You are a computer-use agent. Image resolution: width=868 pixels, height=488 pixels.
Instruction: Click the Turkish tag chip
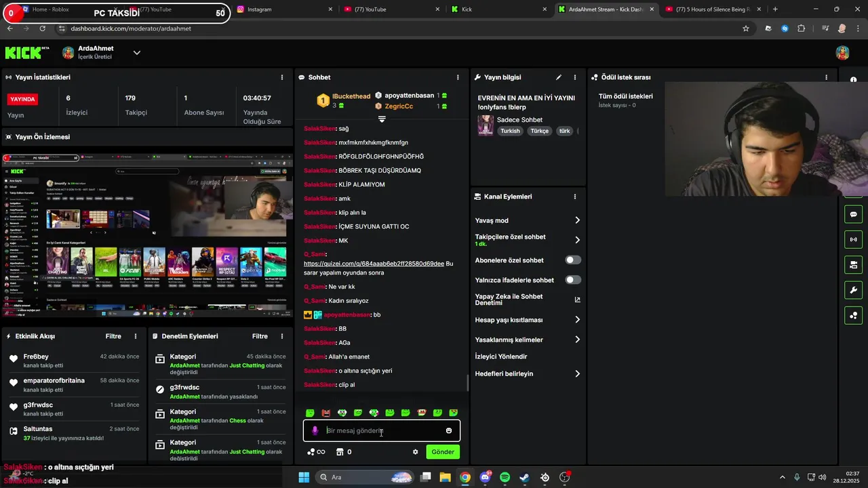pyautogui.click(x=510, y=131)
